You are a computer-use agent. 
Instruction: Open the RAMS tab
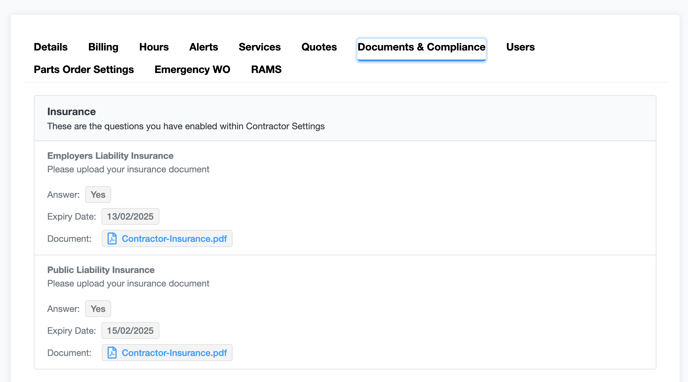click(x=266, y=69)
